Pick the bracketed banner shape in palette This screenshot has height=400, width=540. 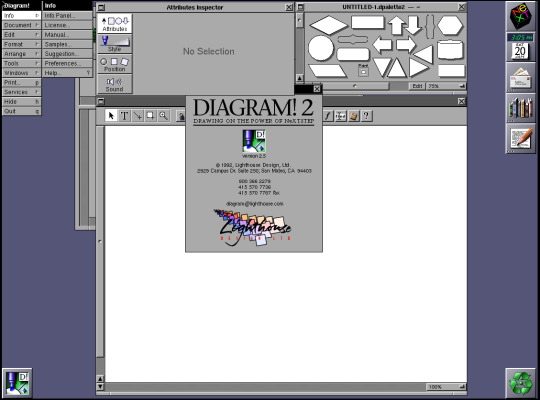pyautogui.click(x=353, y=39)
